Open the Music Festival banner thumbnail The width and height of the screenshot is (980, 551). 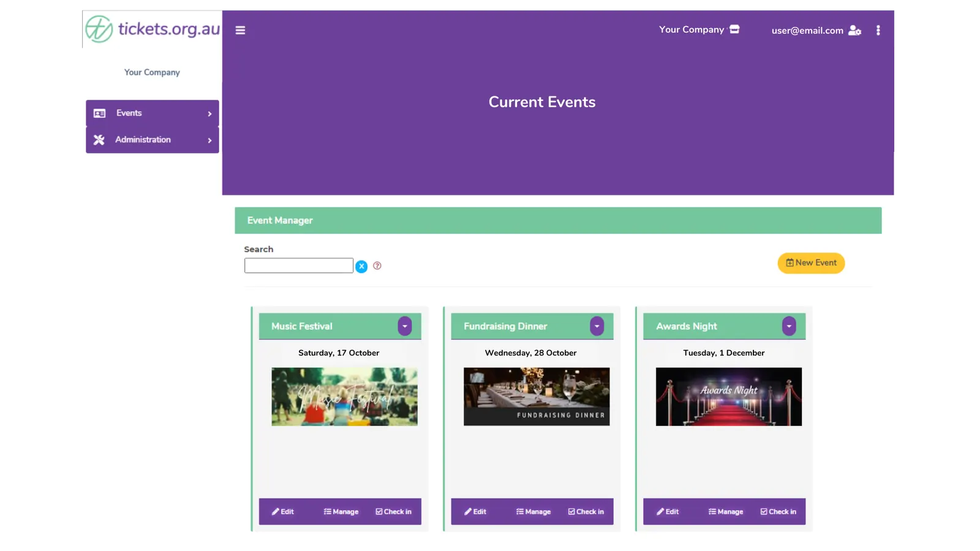[344, 397]
